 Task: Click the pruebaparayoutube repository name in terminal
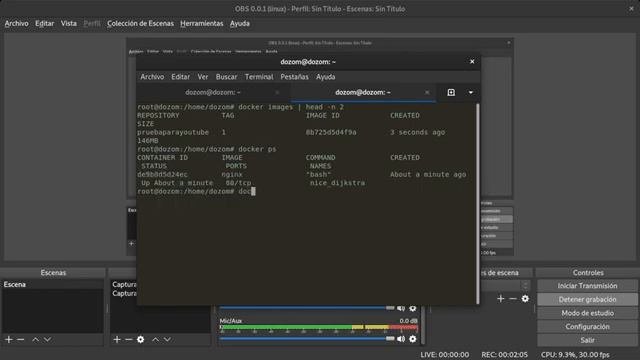173,132
